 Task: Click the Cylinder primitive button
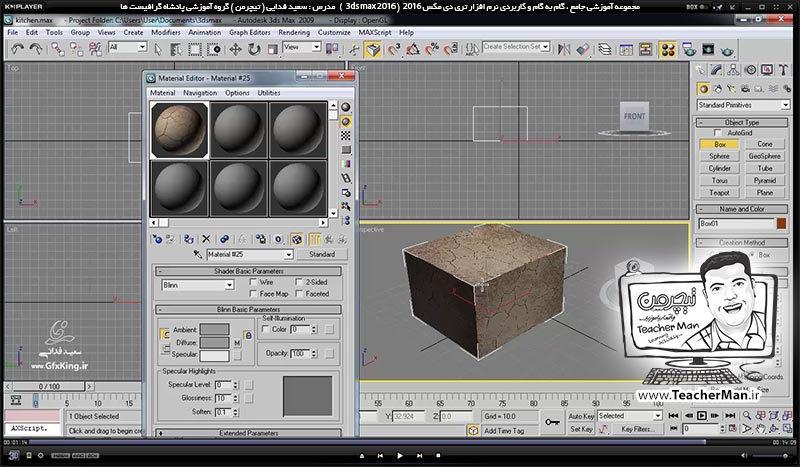719,168
